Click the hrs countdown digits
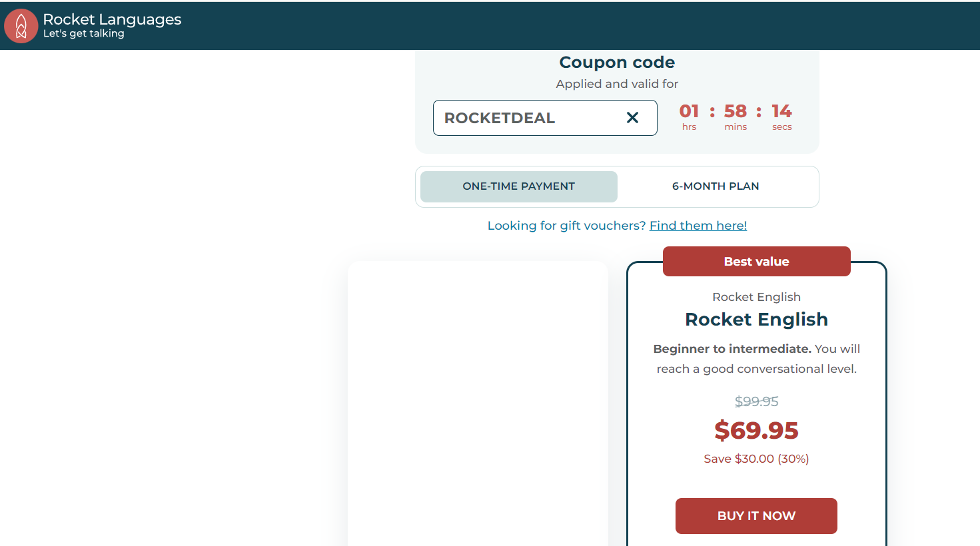 (689, 113)
